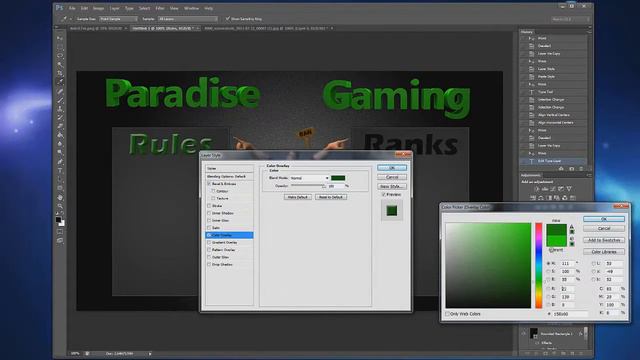Open the Layer menu
Image resolution: width=640 pixels, height=360 pixels.
tap(115, 8)
